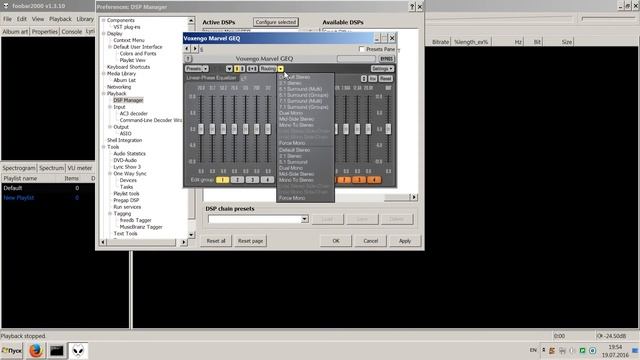Viewport: 640px width, 360px height.
Task: Enable the Presets Pane checkbox
Action: point(362,49)
